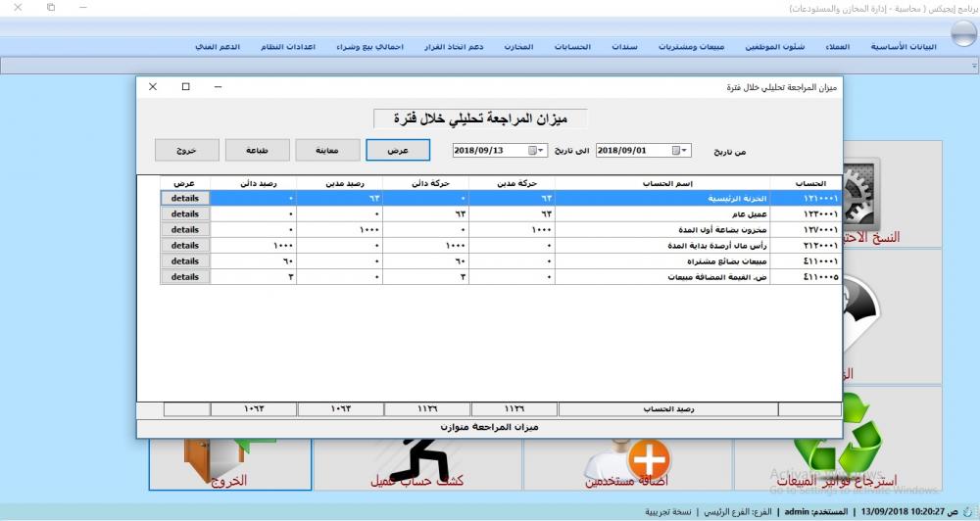Open the البيانات الأساسية menu

point(904,47)
